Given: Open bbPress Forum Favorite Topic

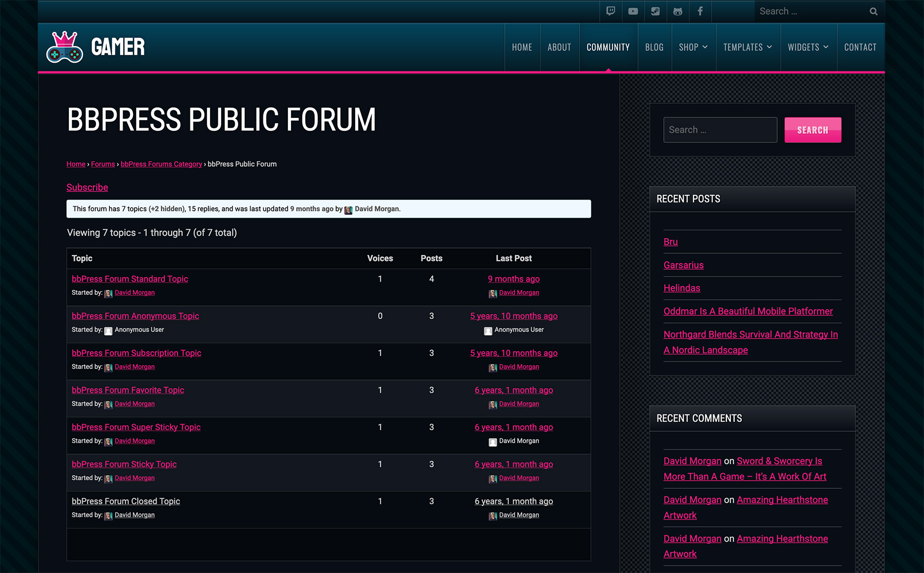Looking at the screenshot, I should pyautogui.click(x=128, y=390).
